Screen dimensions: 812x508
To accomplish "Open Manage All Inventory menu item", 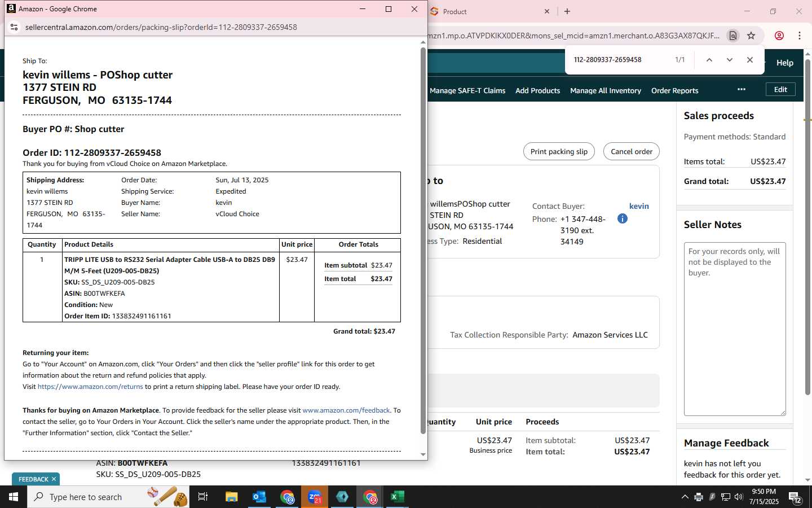I will (x=606, y=90).
